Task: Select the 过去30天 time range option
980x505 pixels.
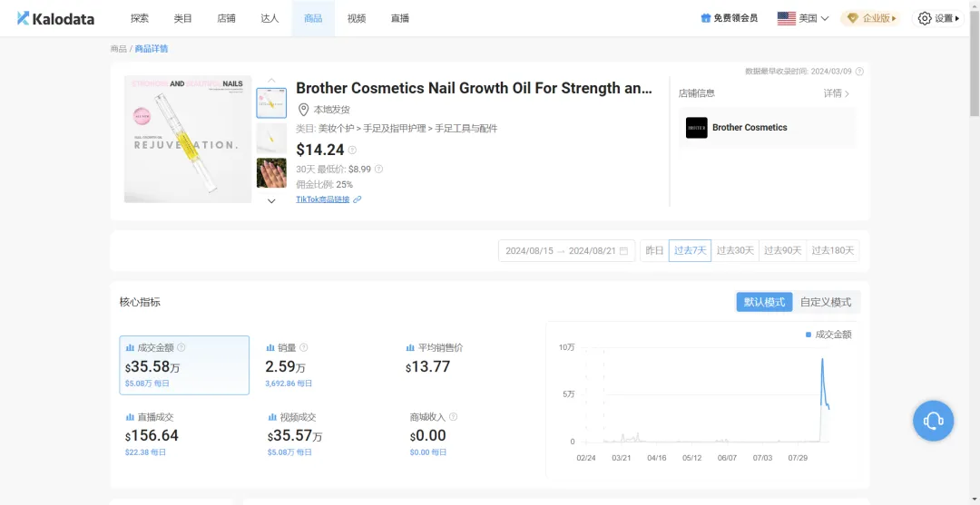Action: [735, 251]
